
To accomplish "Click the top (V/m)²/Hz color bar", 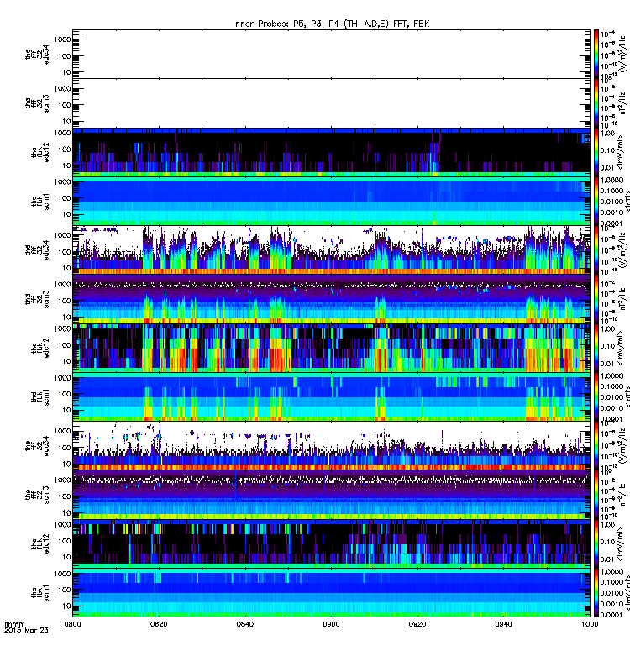I will pos(596,54).
